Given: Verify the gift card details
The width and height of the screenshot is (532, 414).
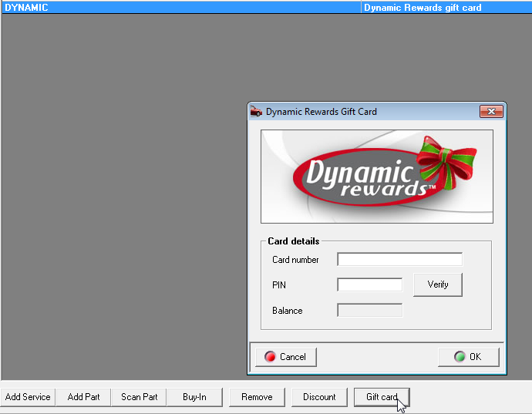Looking at the screenshot, I should pos(438,284).
